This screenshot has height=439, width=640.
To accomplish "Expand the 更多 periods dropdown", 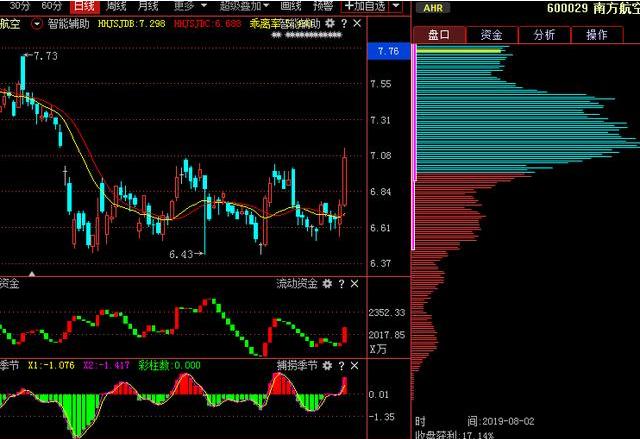I will (x=190, y=6).
